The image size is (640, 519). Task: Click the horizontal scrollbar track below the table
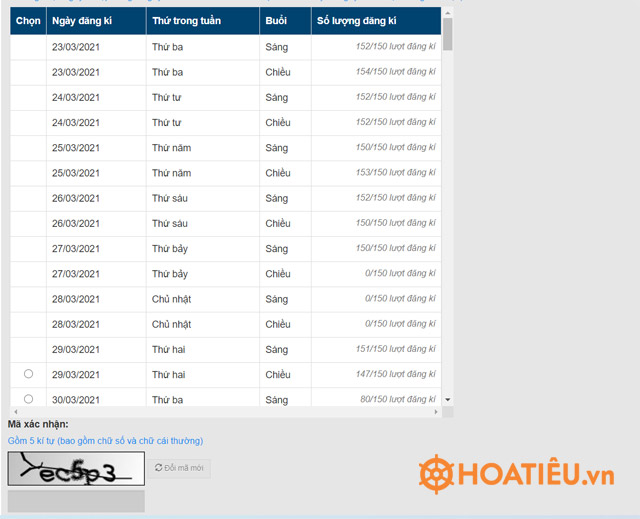[x=225, y=412]
